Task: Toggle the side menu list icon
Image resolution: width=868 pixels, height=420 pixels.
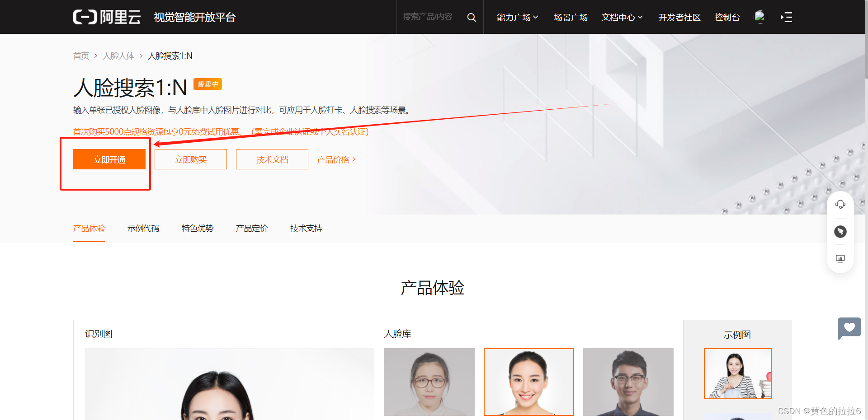Action: pos(786,17)
